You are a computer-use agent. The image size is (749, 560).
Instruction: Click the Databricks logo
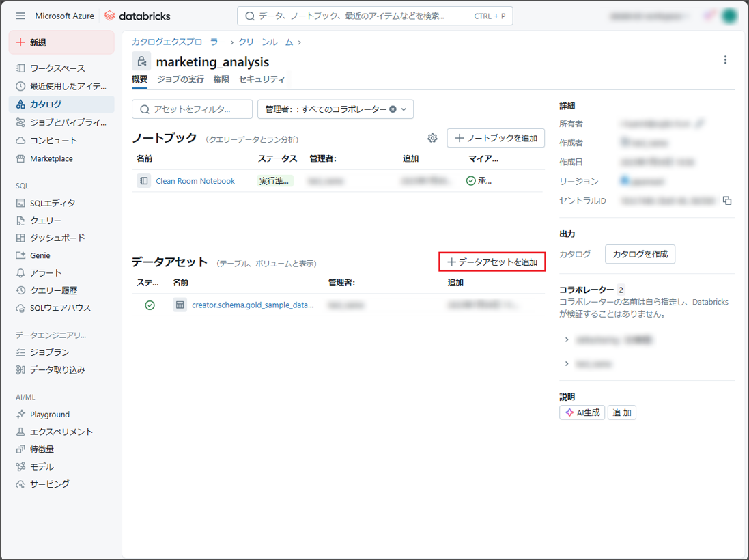(x=137, y=16)
